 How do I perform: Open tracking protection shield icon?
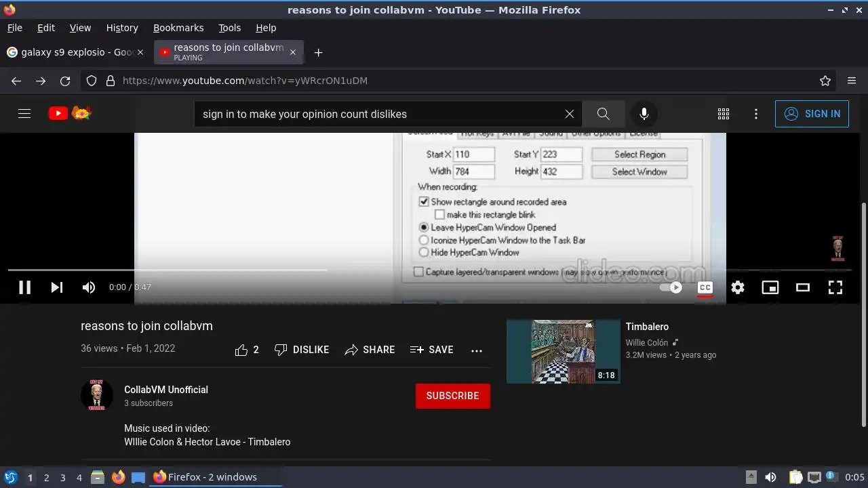[x=92, y=81]
